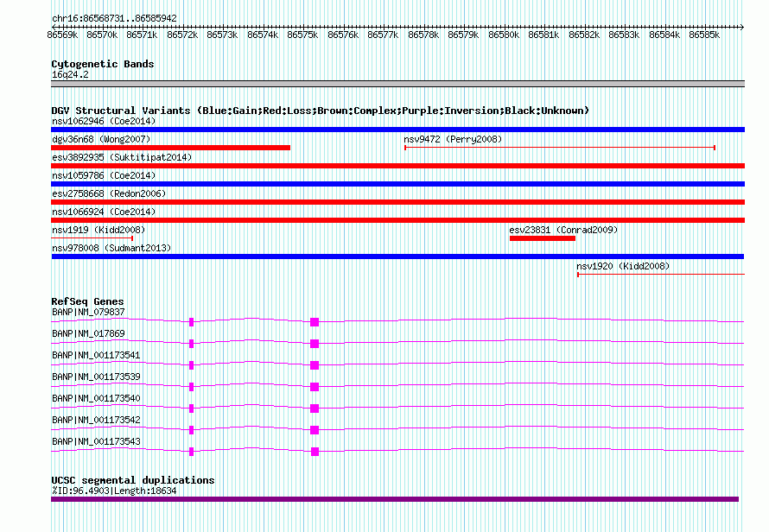The image size is (769, 532).
Task: Click the large magenta exon of BANP|NM_001173540
Action: (x=315, y=408)
